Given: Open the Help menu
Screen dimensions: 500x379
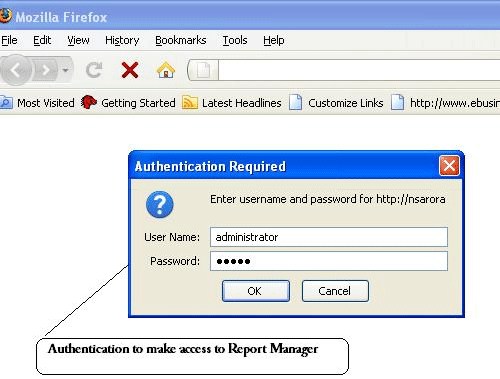Looking at the screenshot, I should tap(274, 40).
